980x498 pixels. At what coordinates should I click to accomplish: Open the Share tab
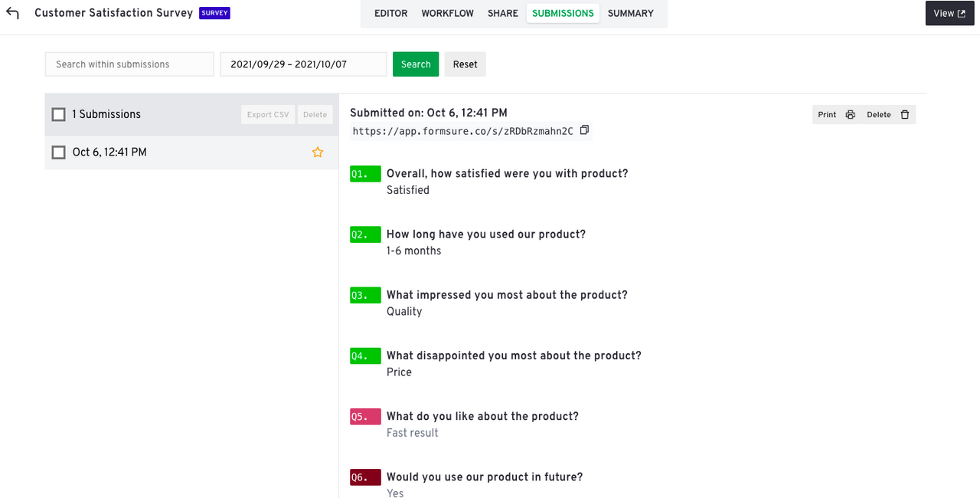click(x=502, y=13)
